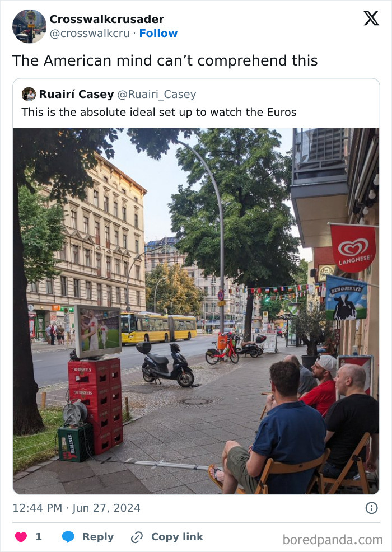The image size is (392, 552).
Task: Open the Crosswalkcrusader display name
Action: click(x=107, y=19)
